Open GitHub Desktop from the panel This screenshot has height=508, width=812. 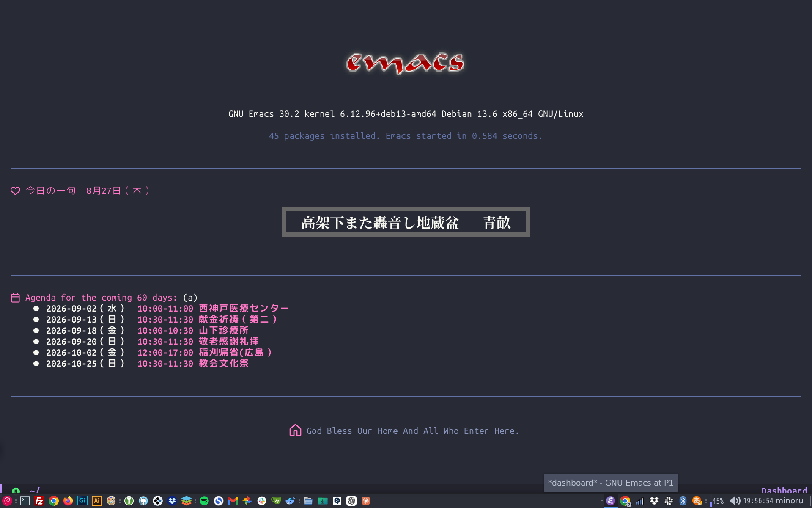click(x=143, y=501)
